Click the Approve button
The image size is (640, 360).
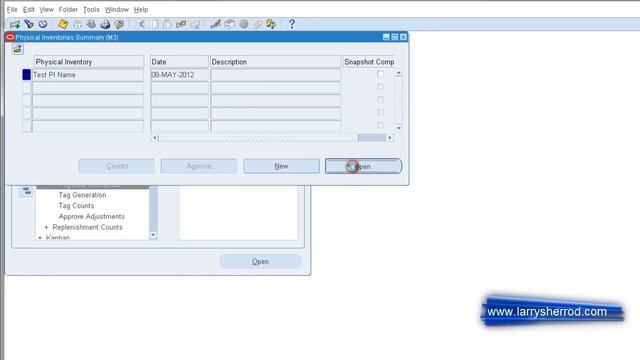tap(199, 166)
